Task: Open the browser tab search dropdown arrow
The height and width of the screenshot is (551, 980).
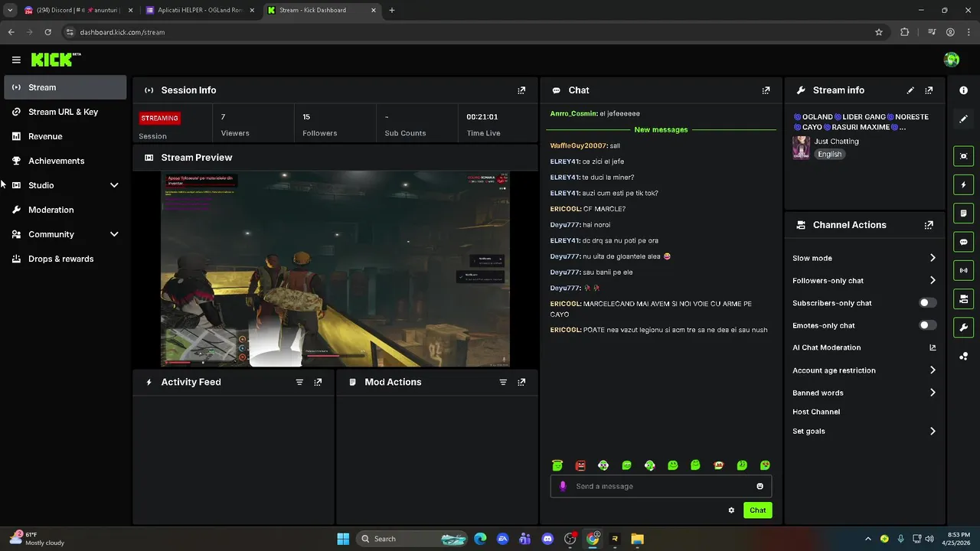Action: [x=10, y=10]
